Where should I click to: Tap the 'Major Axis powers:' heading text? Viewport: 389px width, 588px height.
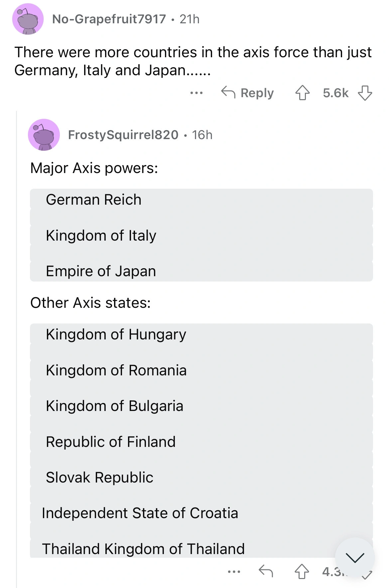(94, 168)
